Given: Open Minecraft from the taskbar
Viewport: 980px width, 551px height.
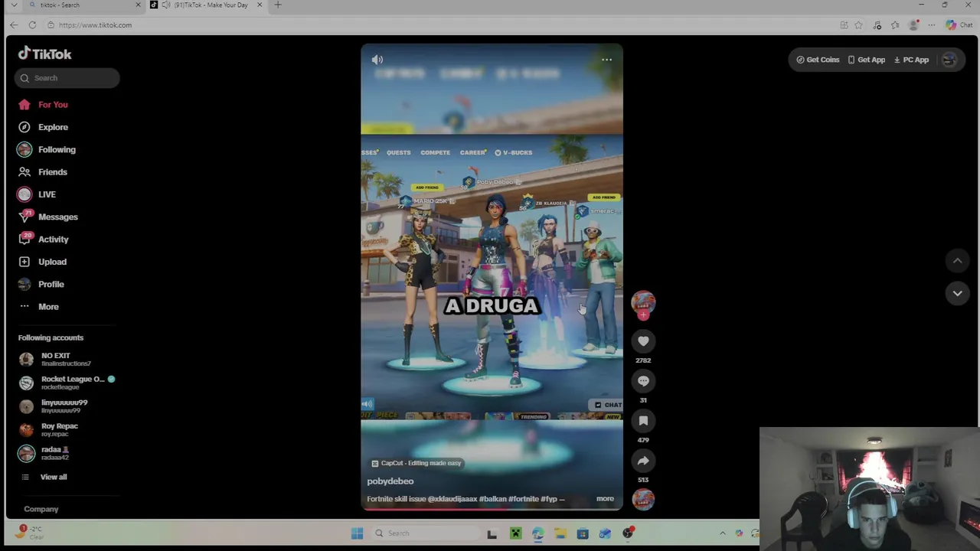Looking at the screenshot, I should (x=515, y=533).
